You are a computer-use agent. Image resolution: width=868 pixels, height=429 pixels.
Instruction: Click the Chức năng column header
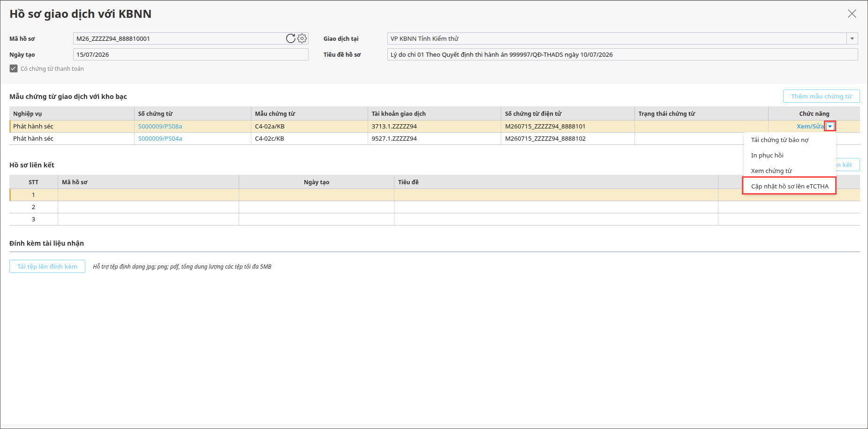pos(814,113)
